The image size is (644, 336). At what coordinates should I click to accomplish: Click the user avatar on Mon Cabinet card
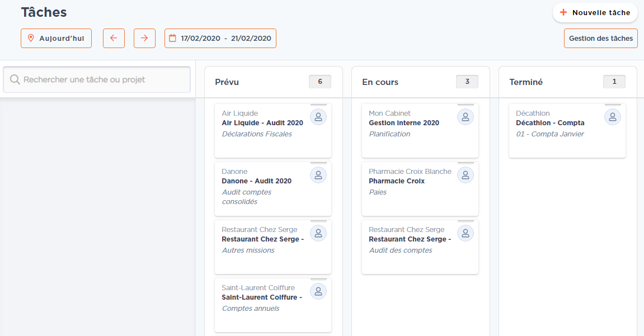(x=466, y=117)
